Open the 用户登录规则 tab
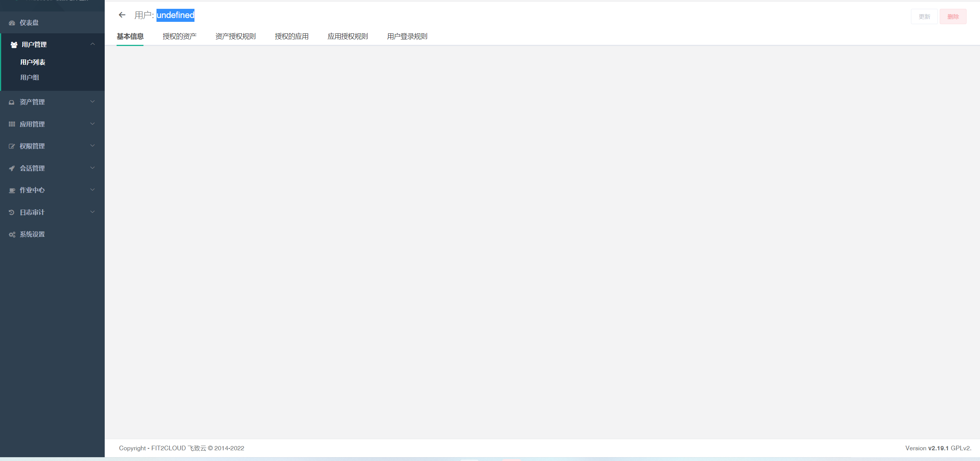Image resolution: width=980 pixels, height=461 pixels. [407, 36]
